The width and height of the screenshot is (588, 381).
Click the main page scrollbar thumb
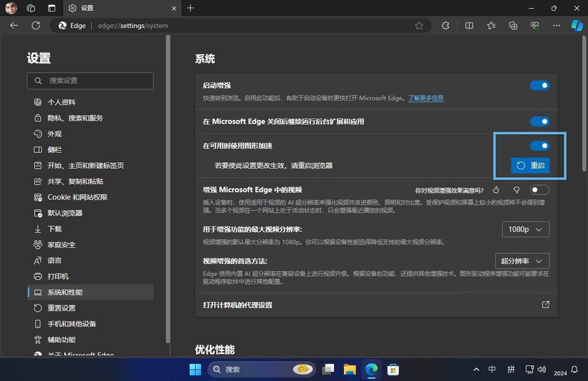[584, 104]
